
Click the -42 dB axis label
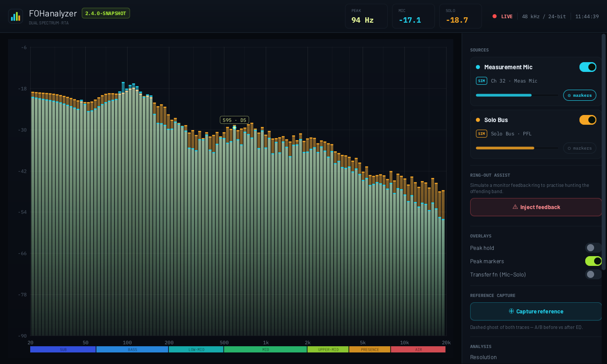23,171
